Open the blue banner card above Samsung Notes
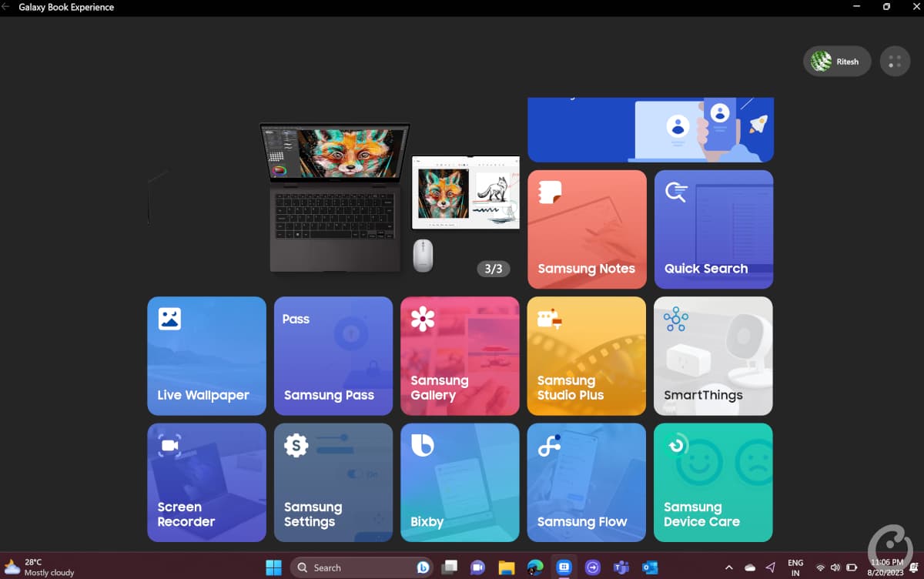 coord(651,130)
